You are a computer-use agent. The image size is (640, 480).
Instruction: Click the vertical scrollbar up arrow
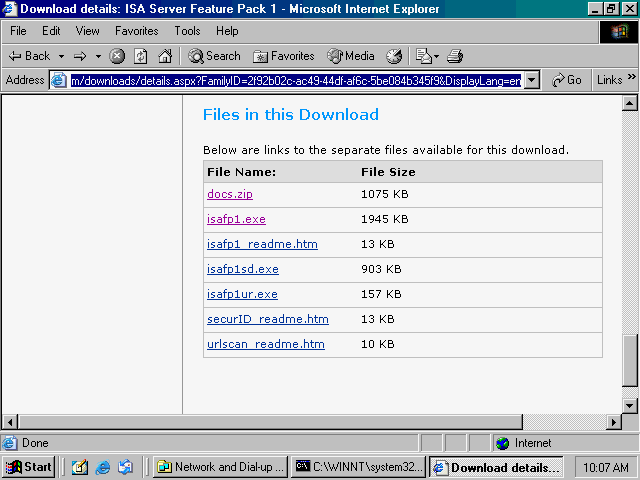[630, 103]
